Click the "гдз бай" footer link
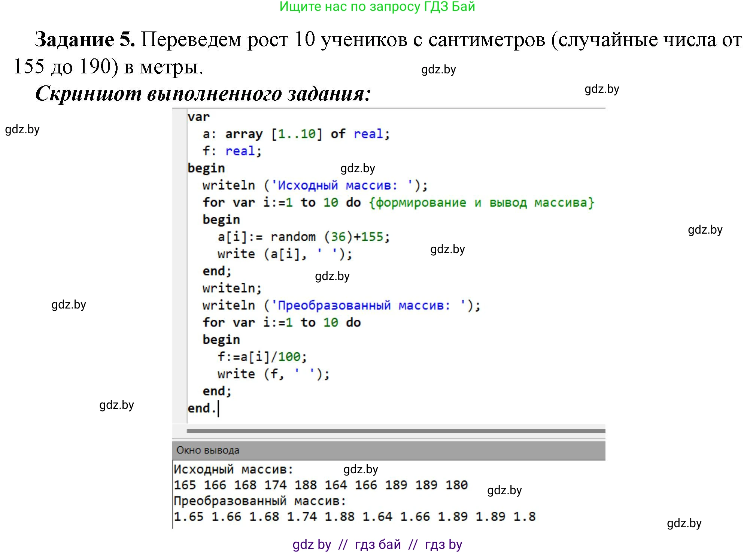 [378, 544]
